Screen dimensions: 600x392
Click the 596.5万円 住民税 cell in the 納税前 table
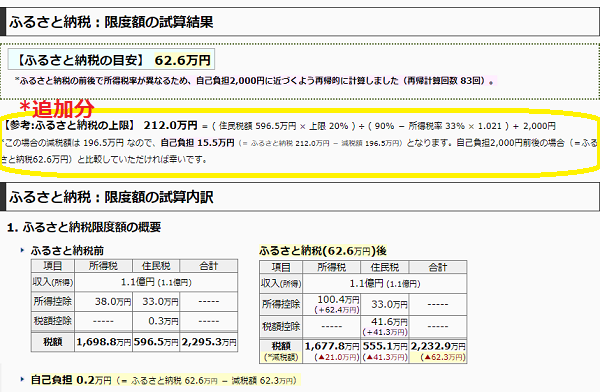click(x=156, y=341)
